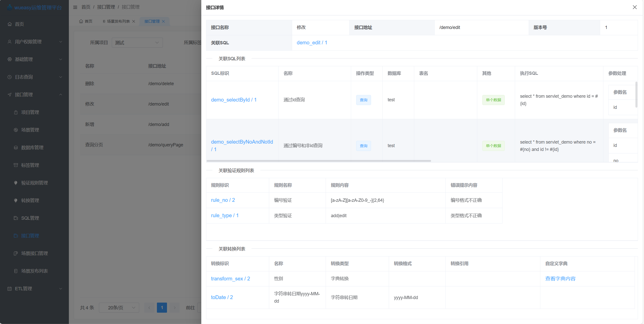
Task: Open the rule_no / 2 rule link
Action: click(223, 200)
